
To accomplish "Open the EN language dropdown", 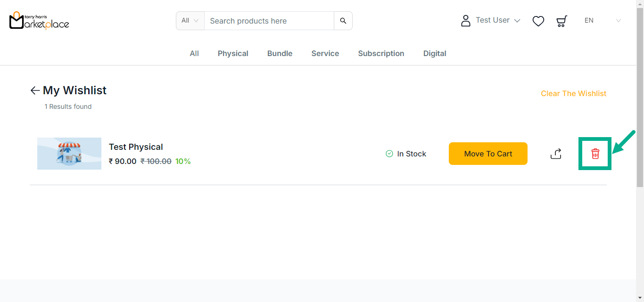I will 602,21.
